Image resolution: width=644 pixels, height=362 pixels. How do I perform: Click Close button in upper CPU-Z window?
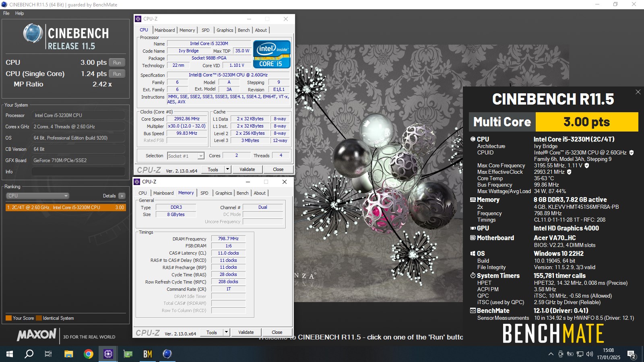(278, 169)
